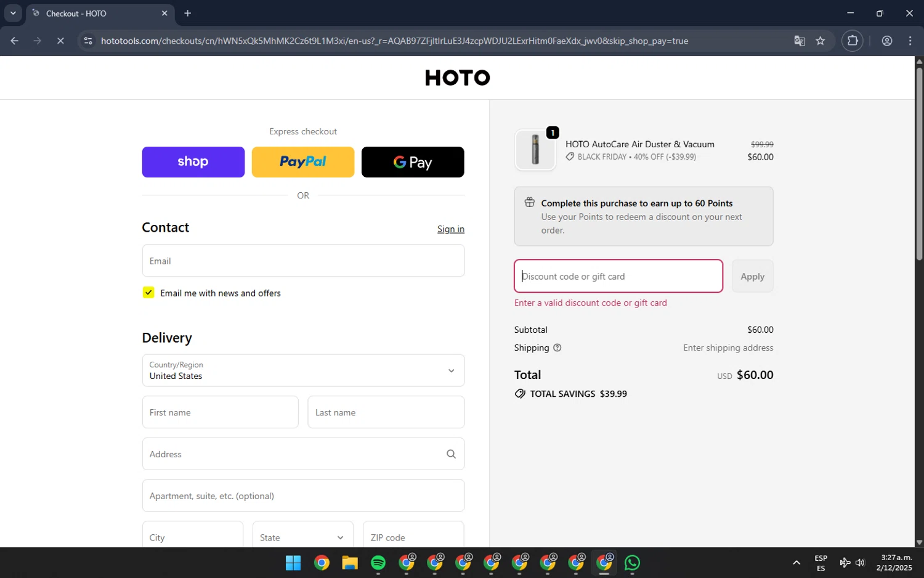This screenshot has height=578, width=924.
Task: Bookmark this page with the star
Action: [x=820, y=41]
